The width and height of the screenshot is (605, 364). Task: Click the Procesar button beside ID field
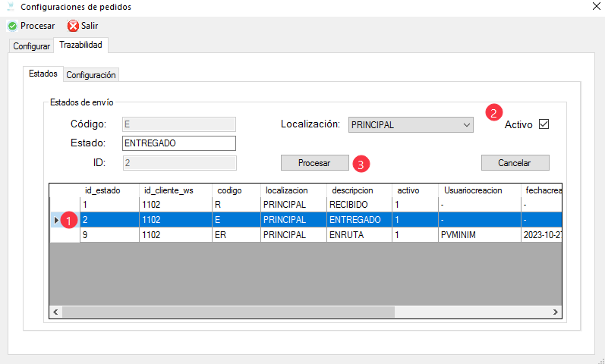click(314, 163)
